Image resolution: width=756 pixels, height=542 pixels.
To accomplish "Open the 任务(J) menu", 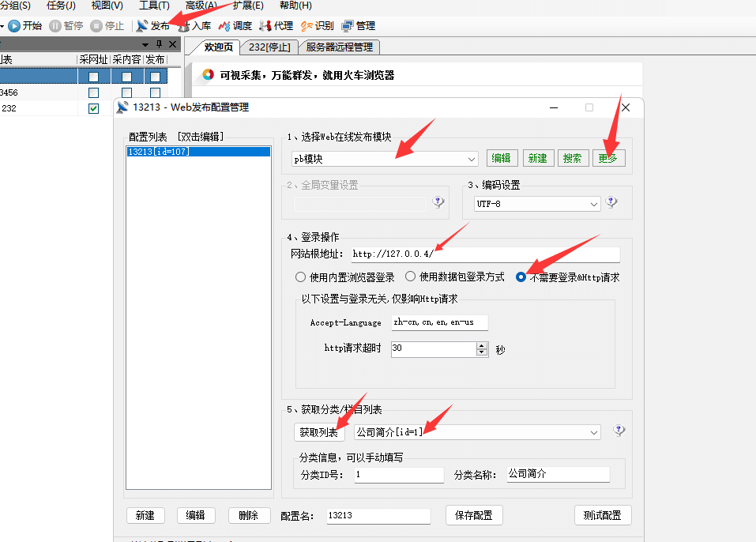I will [x=61, y=6].
